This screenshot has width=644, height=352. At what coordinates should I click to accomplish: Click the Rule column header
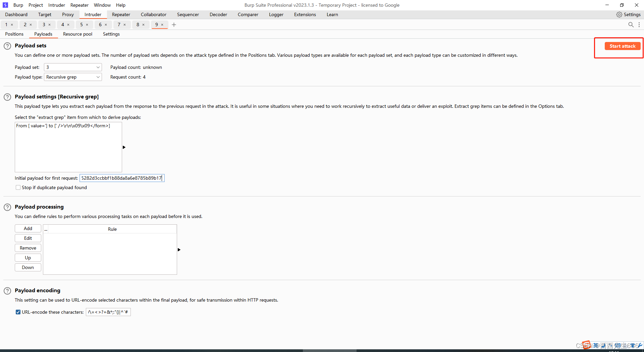pyautogui.click(x=112, y=229)
